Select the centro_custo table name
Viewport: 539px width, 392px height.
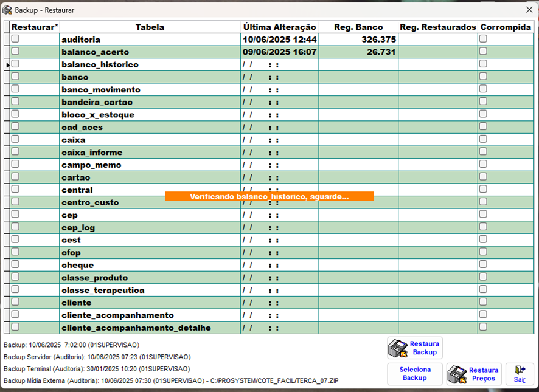coord(90,203)
